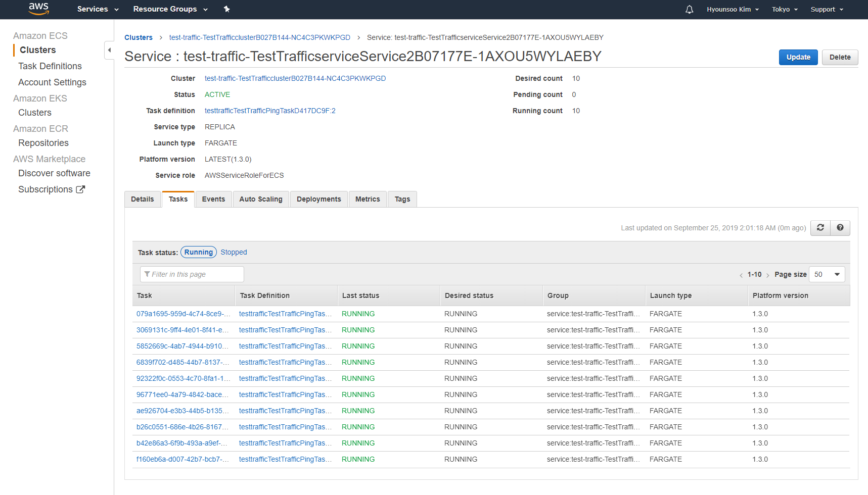Click the Last updated timestamp text
This screenshot has width=868, height=495.
[713, 228]
